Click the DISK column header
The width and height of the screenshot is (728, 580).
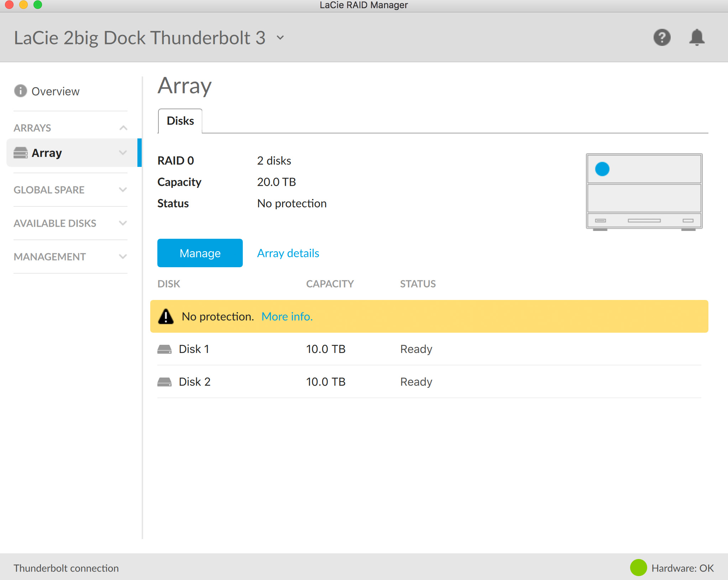pos(169,284)
